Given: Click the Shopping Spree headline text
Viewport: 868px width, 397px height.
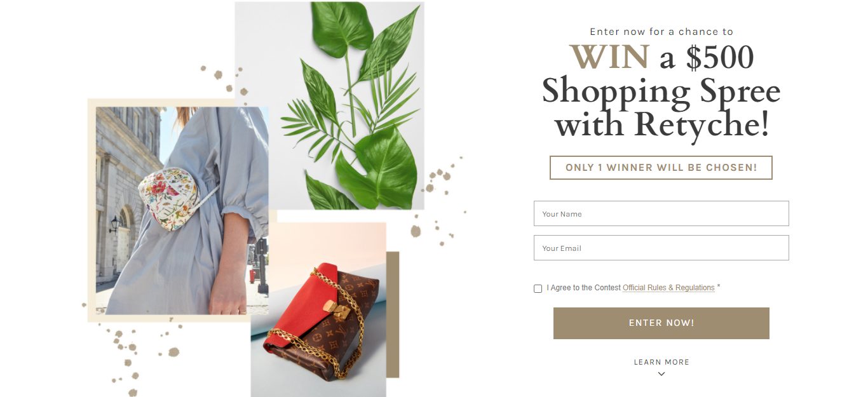Looking at the screenshot, I should tap(661, 91).
